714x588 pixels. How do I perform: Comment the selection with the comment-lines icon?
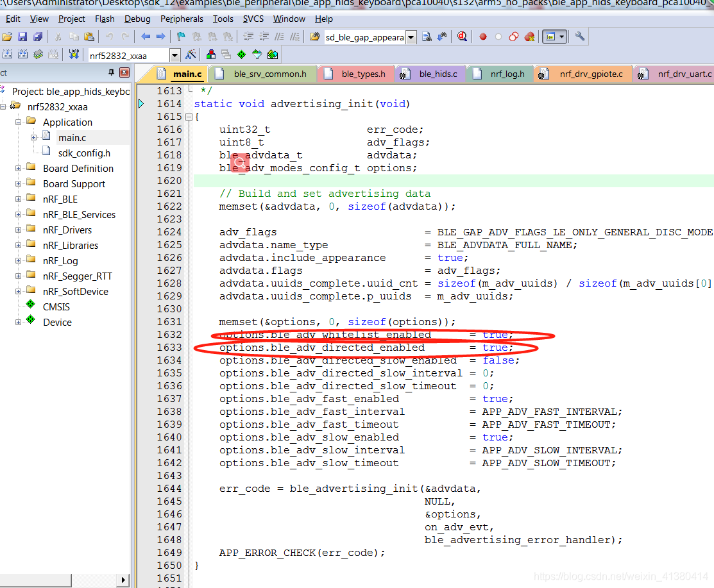pyautogui.click(x=279, y=37)
